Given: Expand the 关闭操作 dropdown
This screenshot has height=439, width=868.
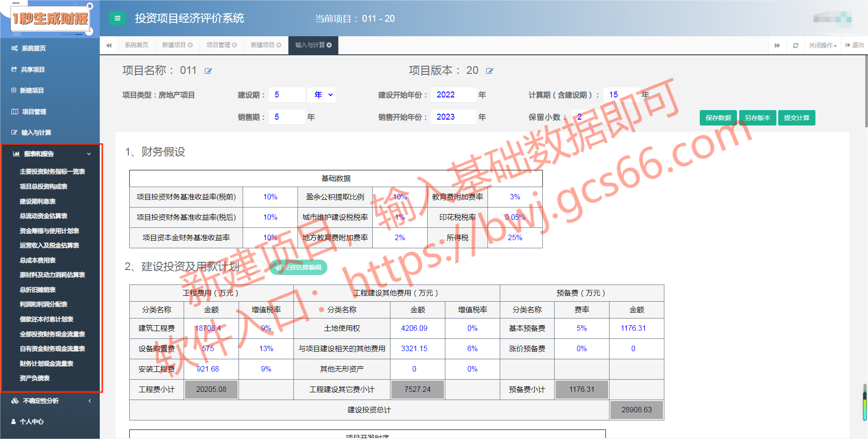Looking at the screenshot, I should [x=823, y=45].
